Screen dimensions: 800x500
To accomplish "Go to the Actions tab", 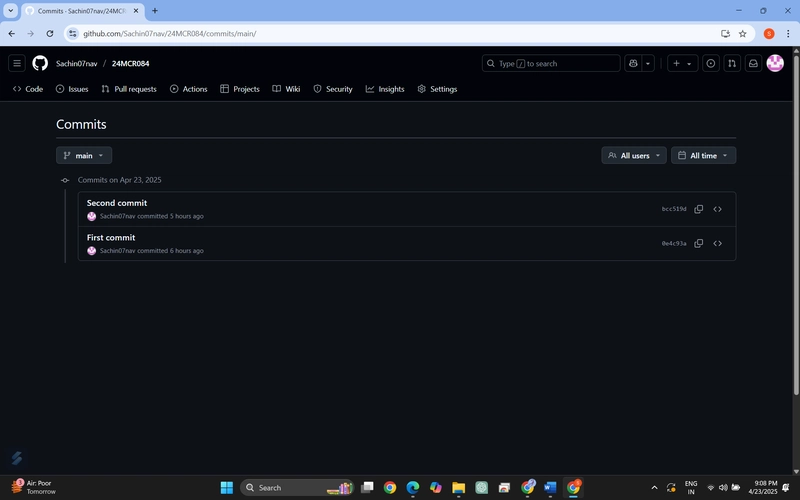I will (189, 89).
